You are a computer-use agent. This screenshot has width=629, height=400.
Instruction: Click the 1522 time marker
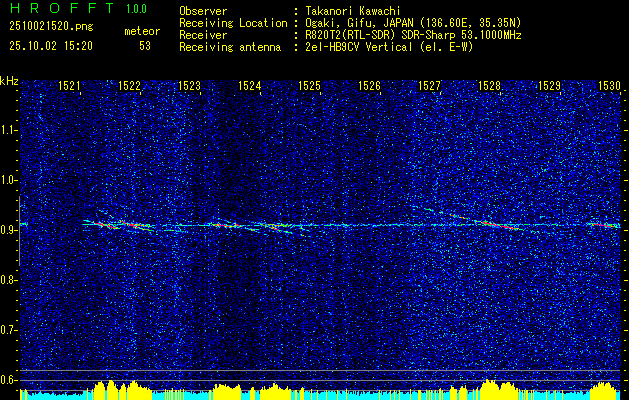coord(130,85)
